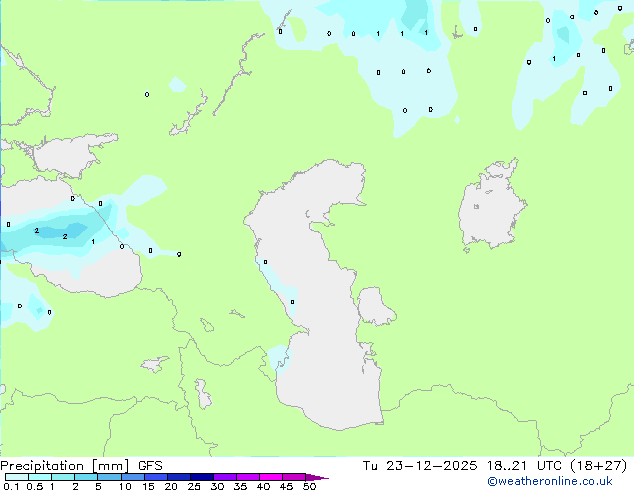Pick the legend swatch between 20 and 25

click(178, 477)
